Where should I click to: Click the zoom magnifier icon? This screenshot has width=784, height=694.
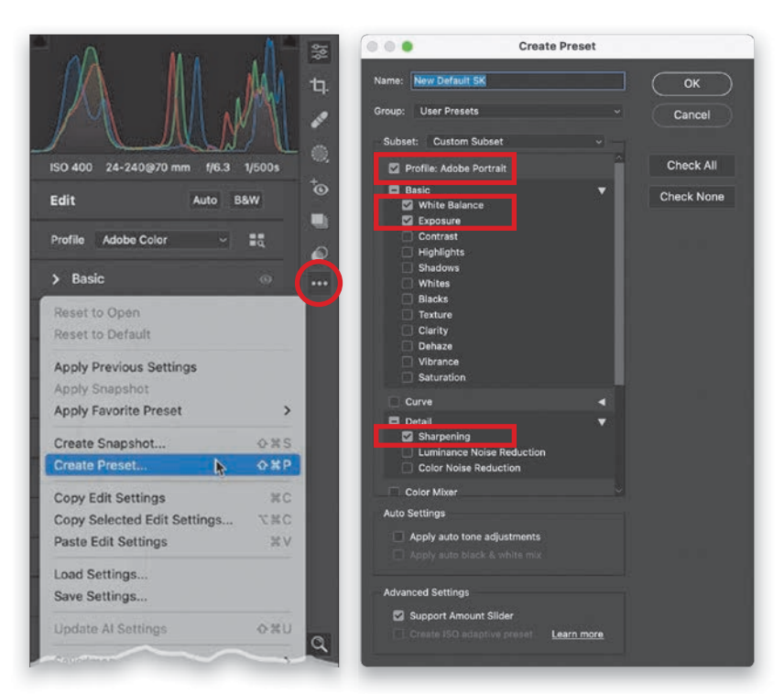pyautogui.click(x=319, y=644)
